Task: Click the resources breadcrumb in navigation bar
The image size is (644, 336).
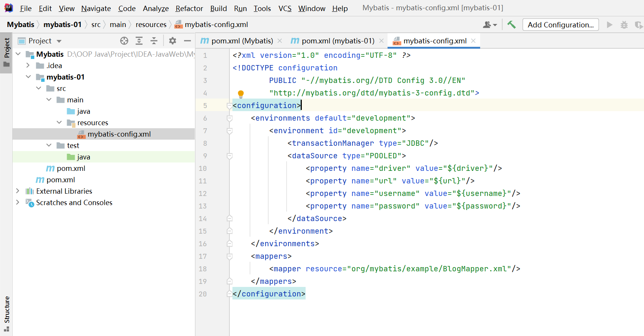Action: (151, 25)
